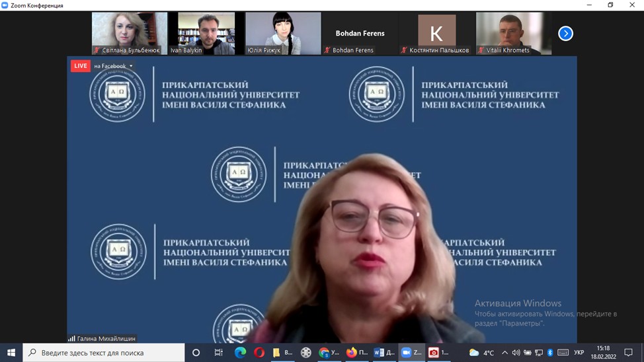Switch the УКР keyboard language indicator
644x362 pixels.
coord(579,353)
